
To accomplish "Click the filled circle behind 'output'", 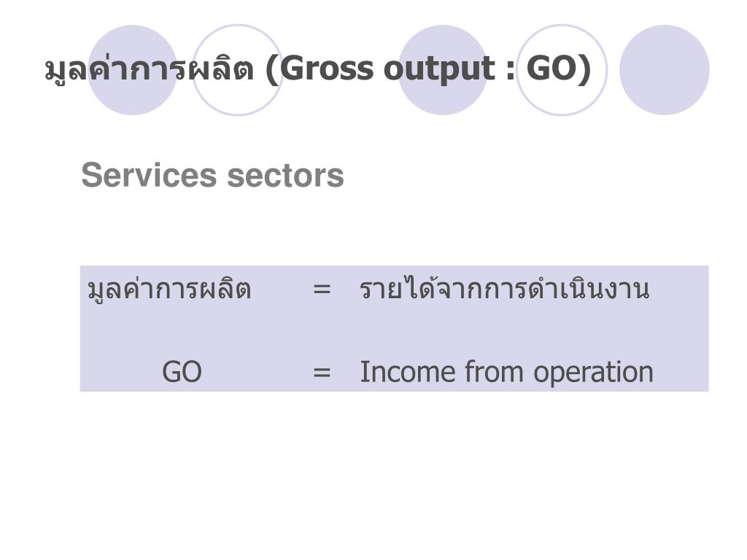I will point(443,70).
